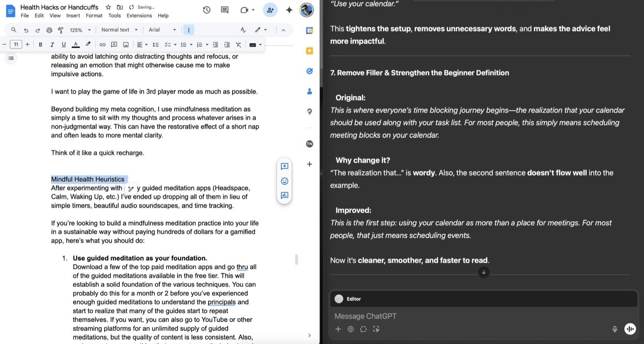Suggest edits from the floating margin buttons

(285, 195)
